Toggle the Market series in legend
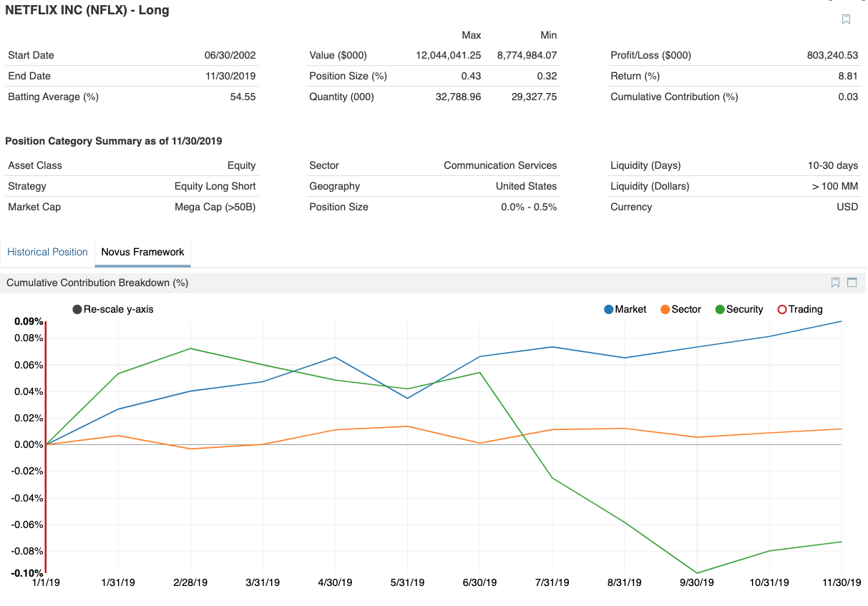 625,309
